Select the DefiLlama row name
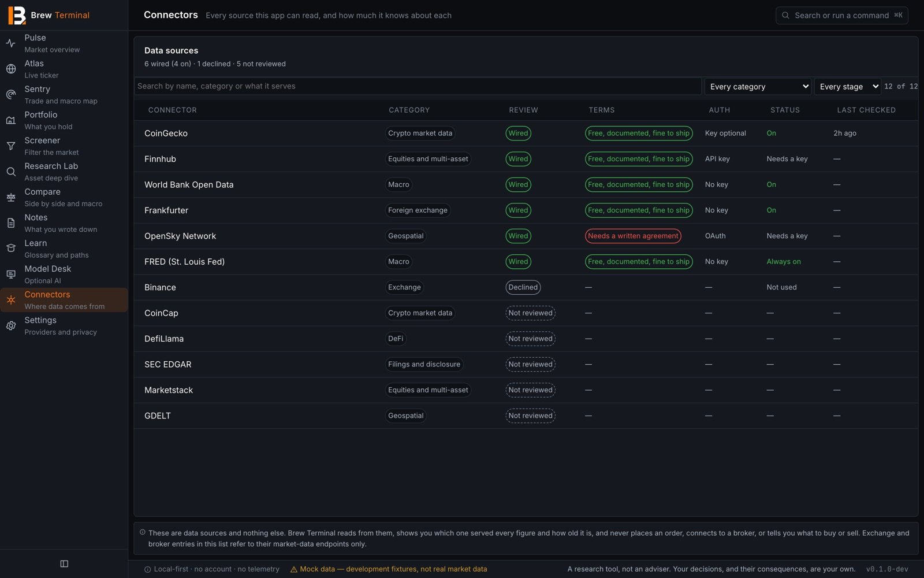The image size is (924, 578). coord(164,339)
